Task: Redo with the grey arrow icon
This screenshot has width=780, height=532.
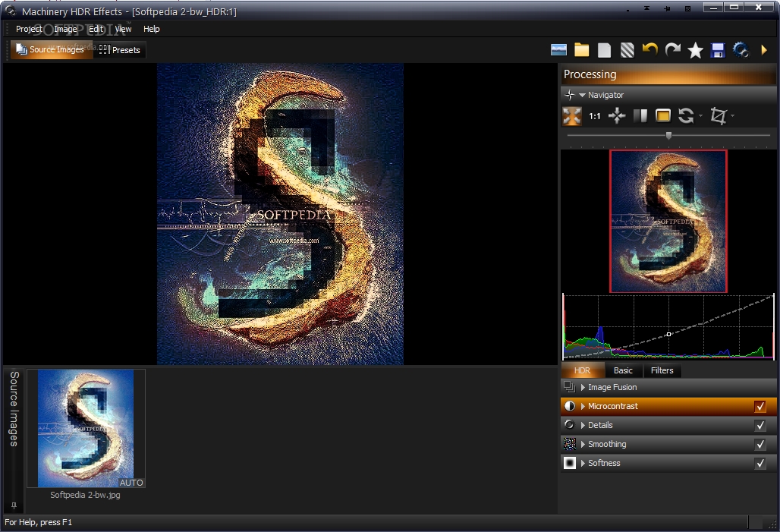Action: [x=672, y=49]
